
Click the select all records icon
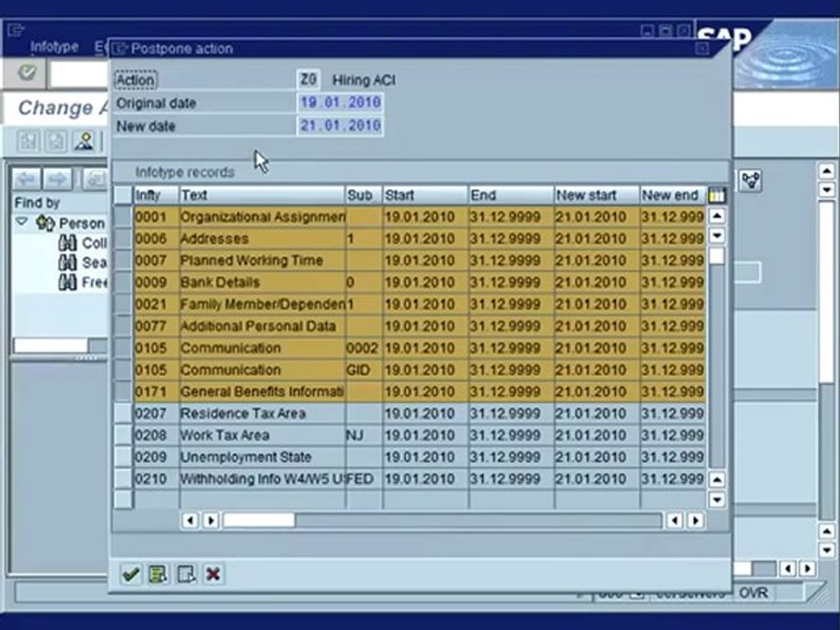[158, 574]
